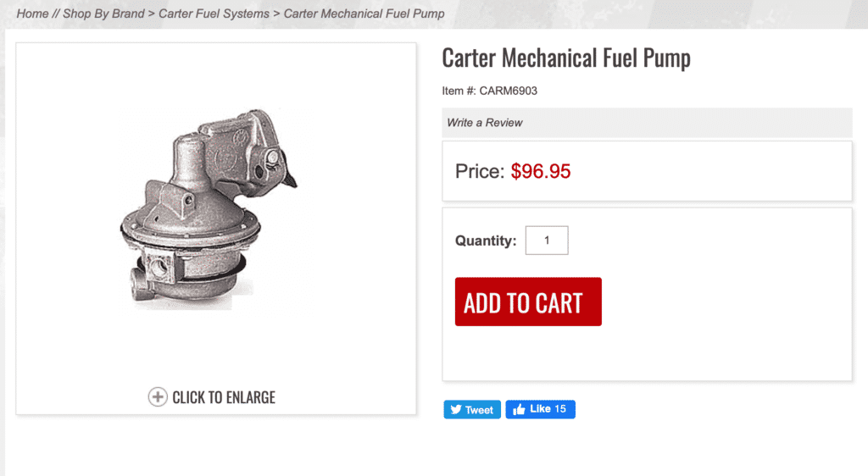This screenshot has height=476, width=868.
Task: Go to the Home breadcrumb
Action: 32,14
